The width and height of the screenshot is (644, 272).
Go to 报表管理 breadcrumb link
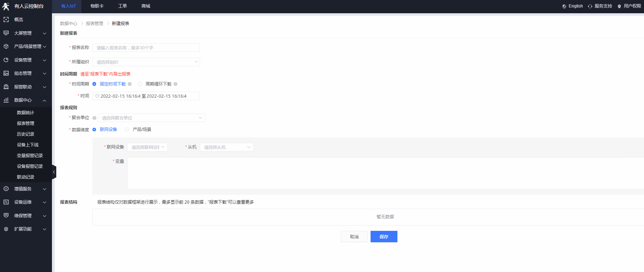click(x=94, y=24)
